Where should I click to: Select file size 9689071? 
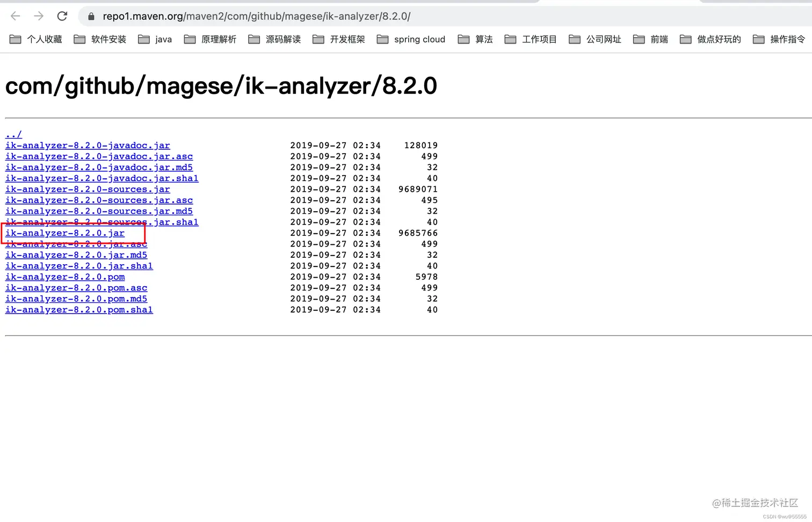coord(418,189)
